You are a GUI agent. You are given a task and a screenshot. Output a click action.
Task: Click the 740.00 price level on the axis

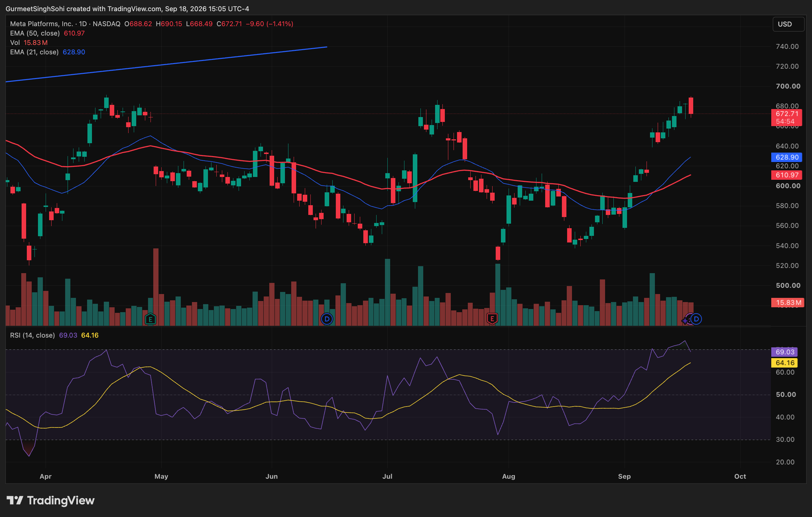point(787,46)
